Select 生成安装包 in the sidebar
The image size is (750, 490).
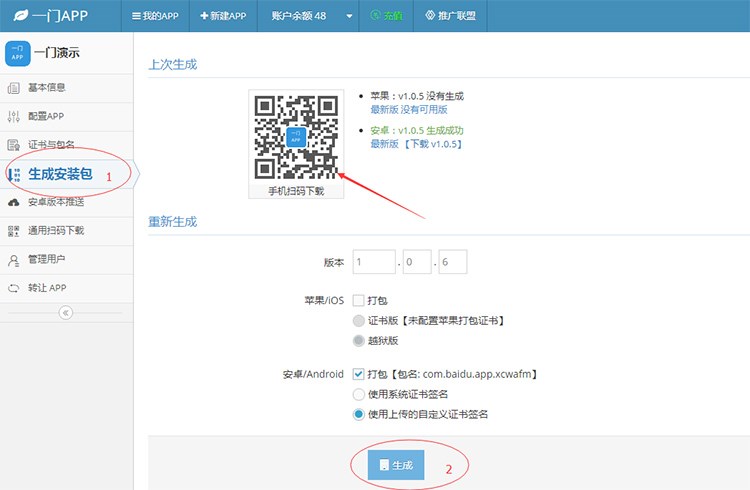[x=66, y=174]
